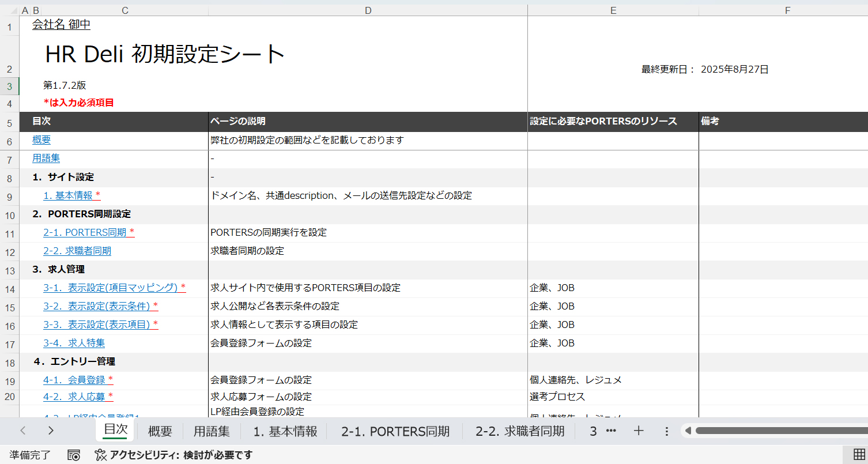Select the 求人応募フォームの設定 cell

pos(368,397)
